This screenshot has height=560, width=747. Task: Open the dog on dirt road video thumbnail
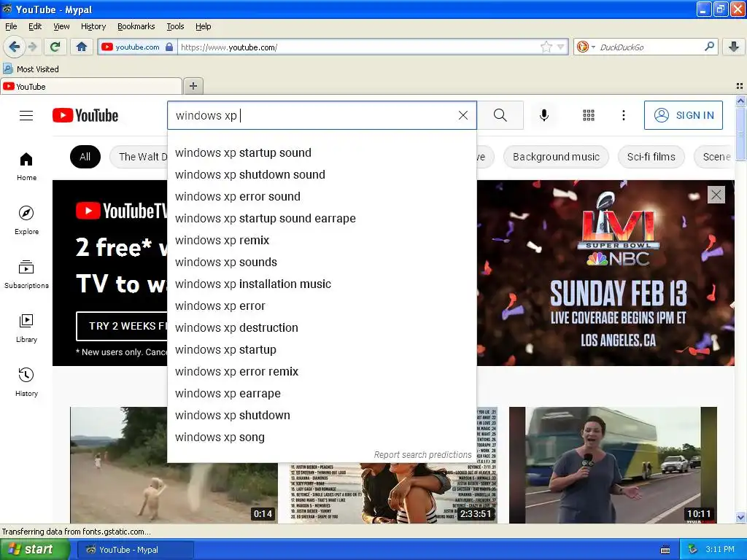[174, 465]
